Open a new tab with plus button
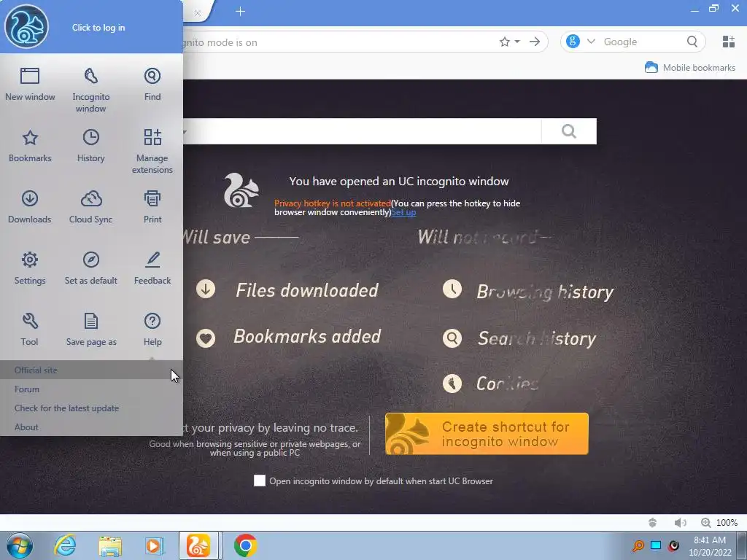Screen dimensions: 747x560 click(x=240, y=12)
